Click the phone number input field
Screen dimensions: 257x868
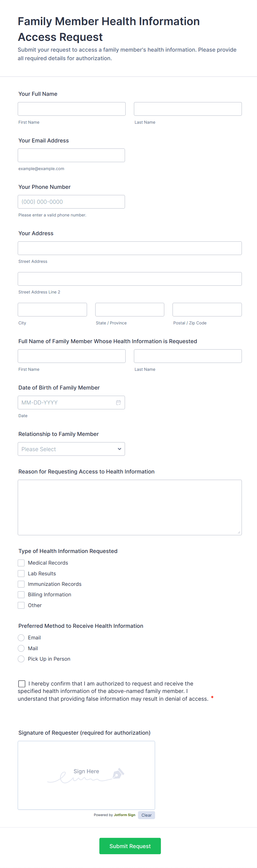(71, 202)
